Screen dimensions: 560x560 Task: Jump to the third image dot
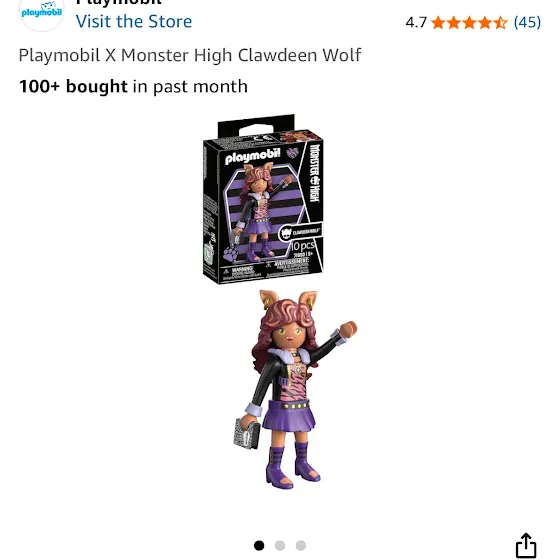tap(301, 545)
